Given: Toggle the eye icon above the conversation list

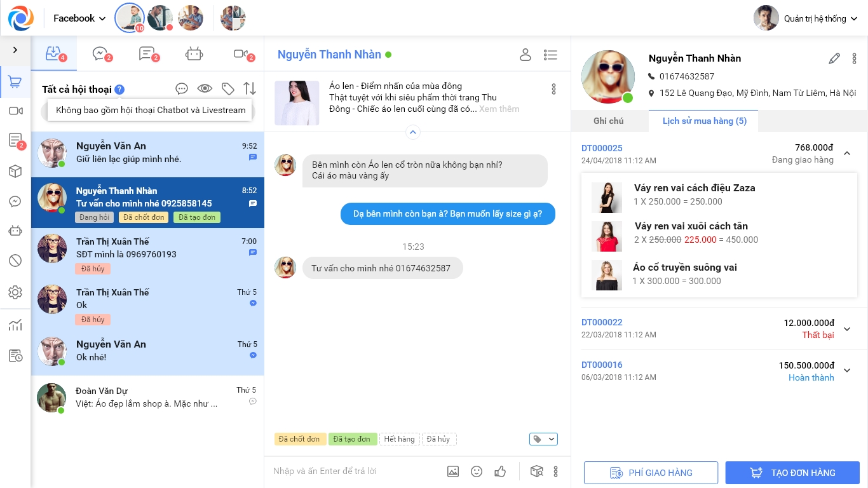Looking at the screenshot, I should (205, 89).
